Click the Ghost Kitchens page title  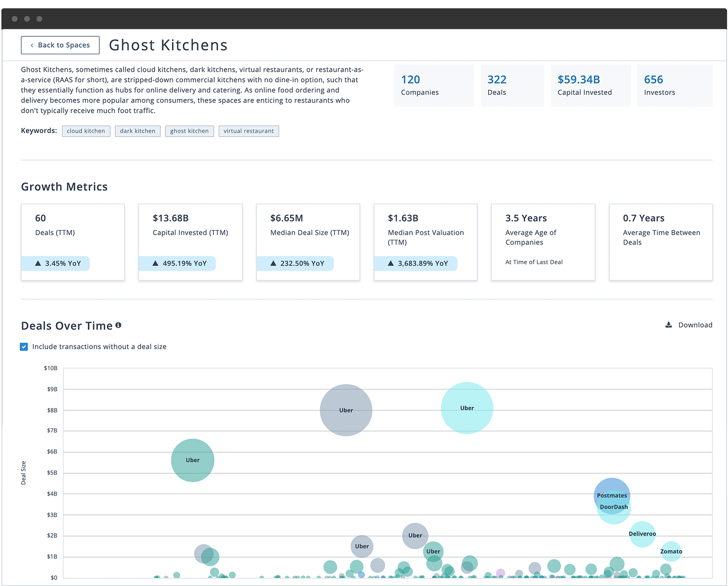click(x=168, y=45)
